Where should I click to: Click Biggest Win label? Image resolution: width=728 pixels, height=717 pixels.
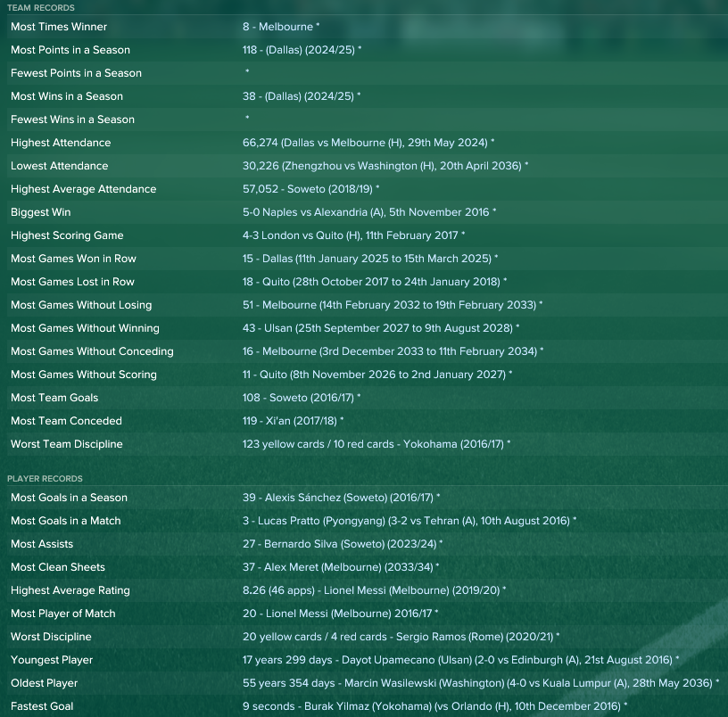pyautogui.click(x=41, y=212)
